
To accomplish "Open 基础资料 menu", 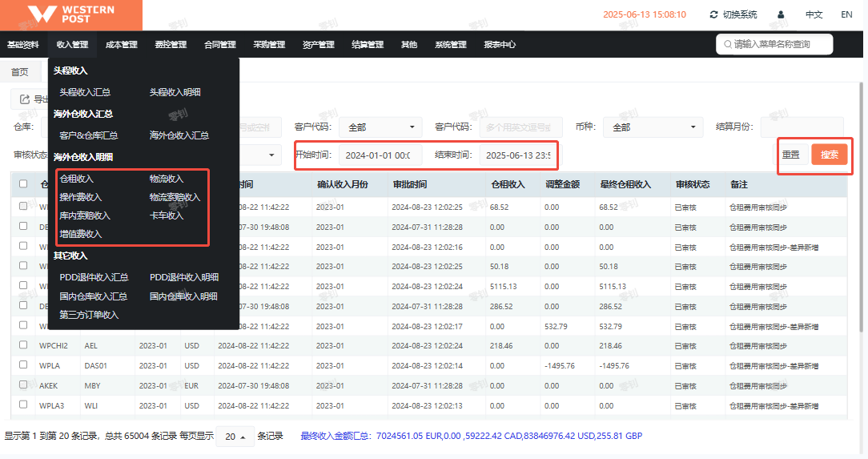I will point(22,44).
